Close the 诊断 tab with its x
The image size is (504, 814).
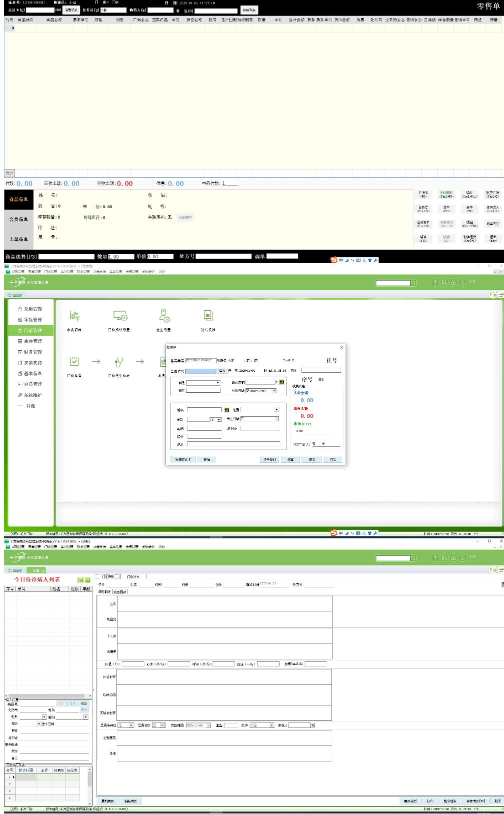click(43, 570)
